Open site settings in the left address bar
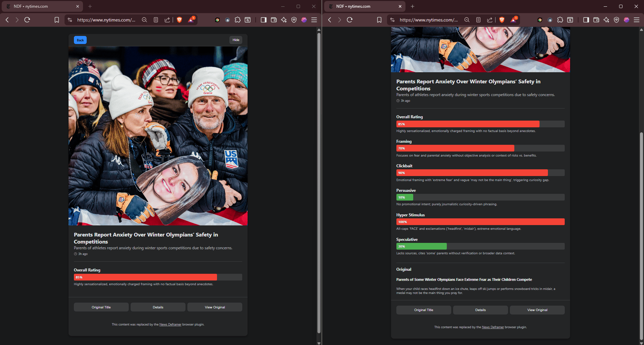 [70, 20]
